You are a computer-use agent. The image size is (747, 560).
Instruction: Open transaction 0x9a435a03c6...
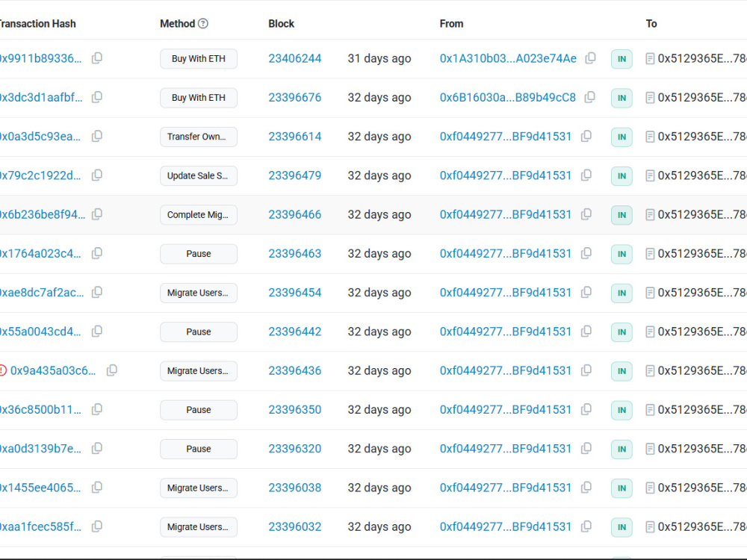[x=53, y=371]
